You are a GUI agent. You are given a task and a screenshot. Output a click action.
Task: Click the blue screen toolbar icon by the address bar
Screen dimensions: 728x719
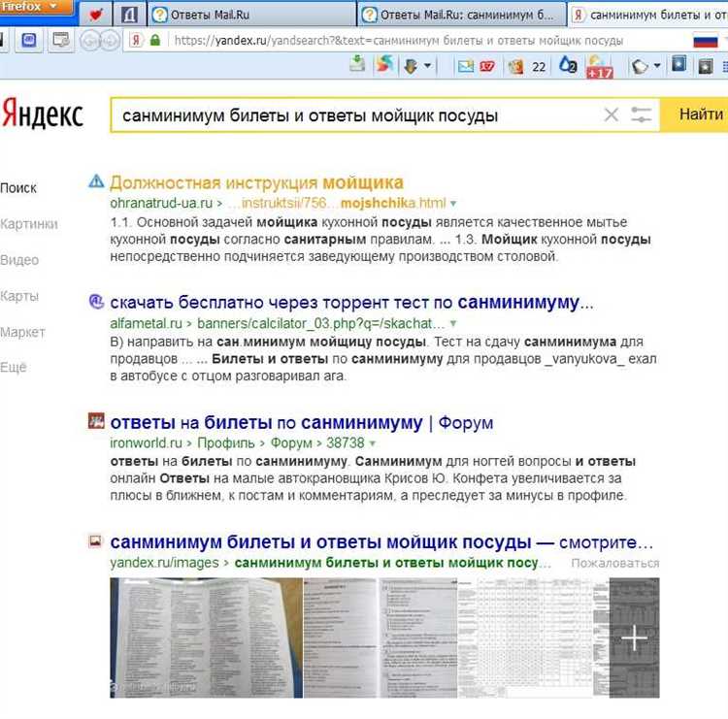point(29,41)
